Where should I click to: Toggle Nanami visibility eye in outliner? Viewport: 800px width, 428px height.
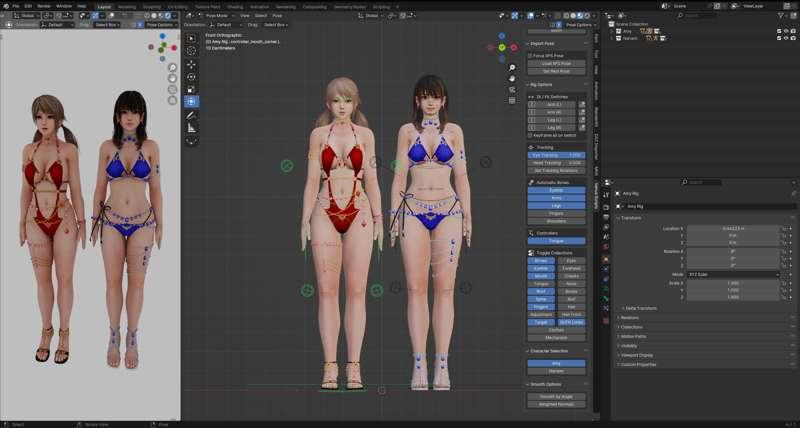(x=786, y=38)
